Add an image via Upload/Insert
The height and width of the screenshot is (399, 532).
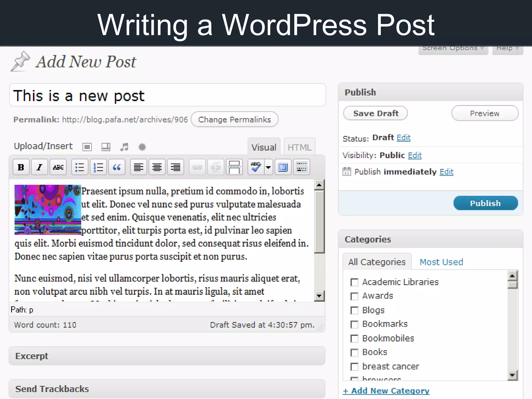point(87,147)
